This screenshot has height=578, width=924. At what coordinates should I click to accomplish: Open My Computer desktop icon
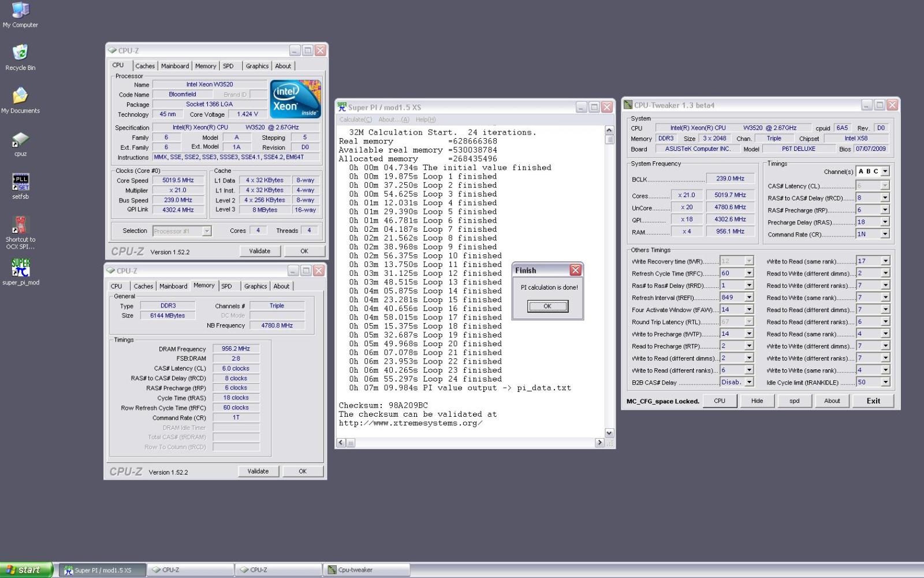20,15
